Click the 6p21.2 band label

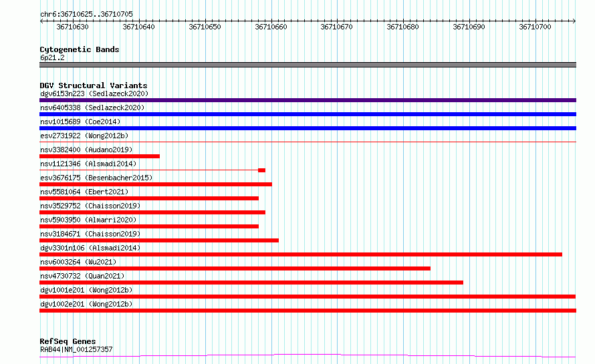click(x=52, y=57)
